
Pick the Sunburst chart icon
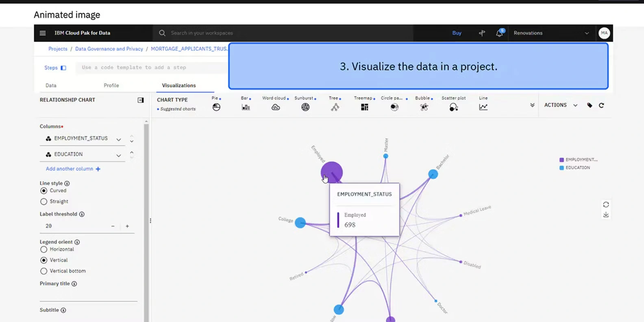click(x=305, y=107)
